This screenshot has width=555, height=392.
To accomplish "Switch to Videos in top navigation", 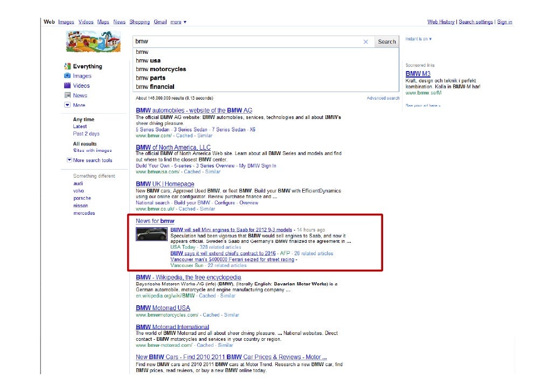I will (x=86, y=22).
